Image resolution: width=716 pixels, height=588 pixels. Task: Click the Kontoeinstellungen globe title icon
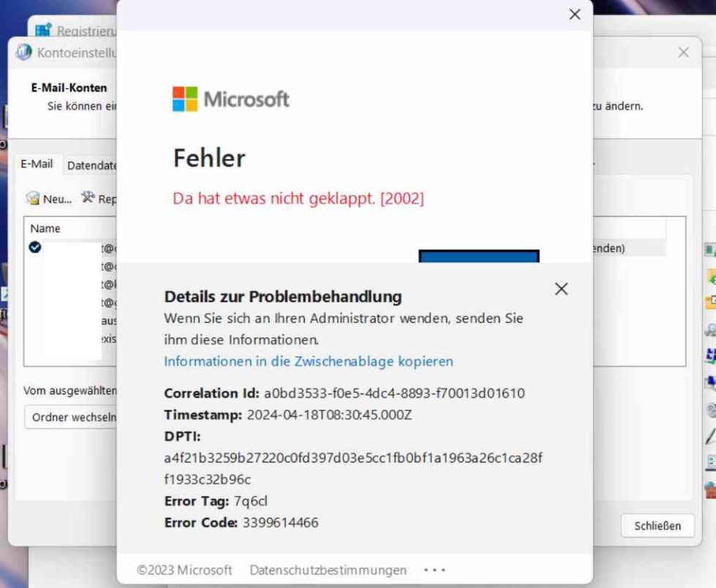24,52
